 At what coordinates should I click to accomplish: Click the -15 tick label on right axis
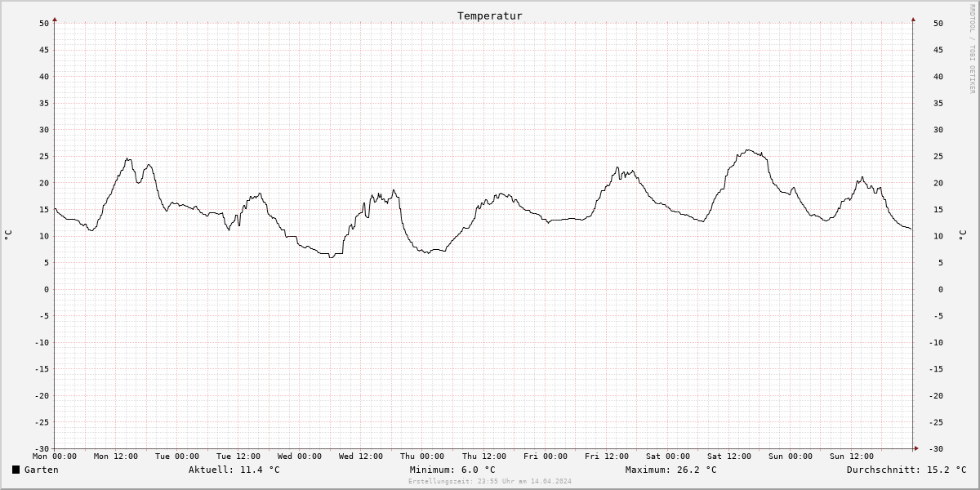pos(937,369)
